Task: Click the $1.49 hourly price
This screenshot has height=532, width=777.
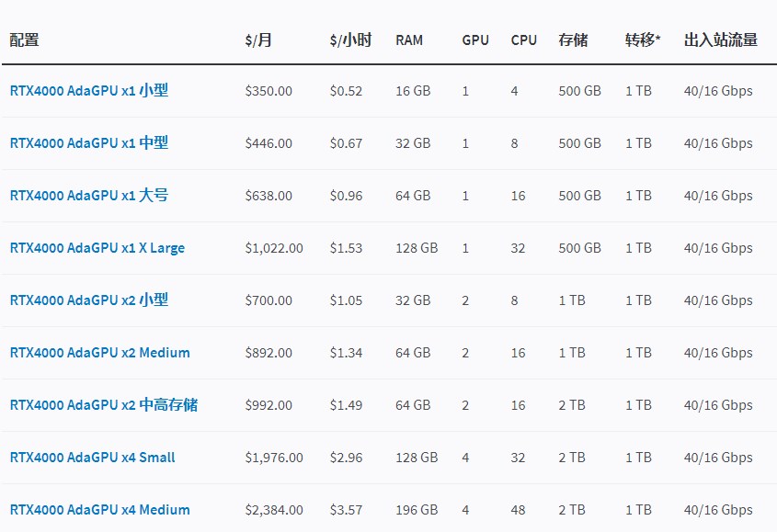Action: (347, 406)
